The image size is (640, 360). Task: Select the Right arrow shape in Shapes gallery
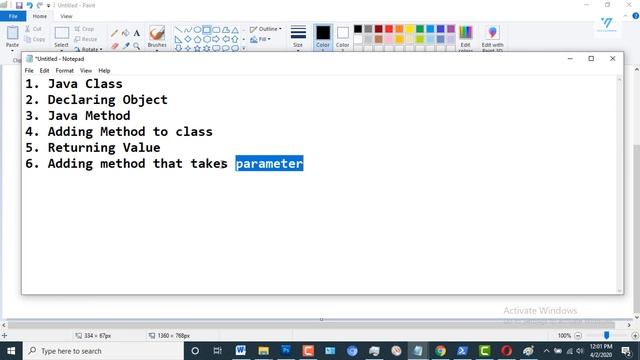(x=216, y=39)
